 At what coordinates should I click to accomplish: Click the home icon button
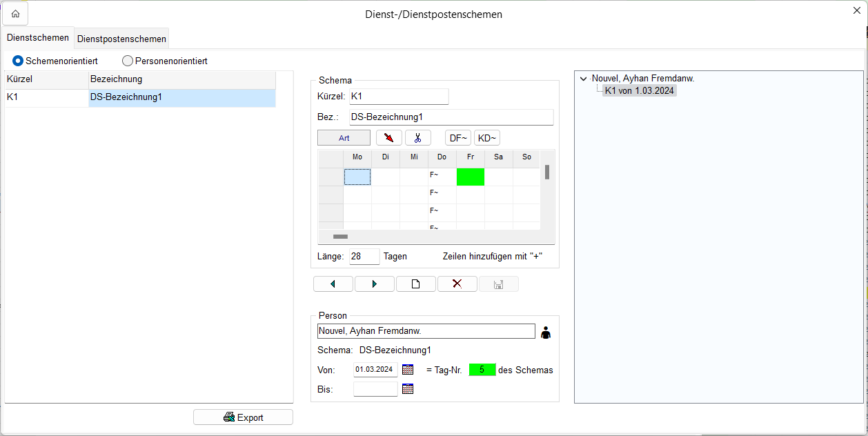[x=15, y=14]
